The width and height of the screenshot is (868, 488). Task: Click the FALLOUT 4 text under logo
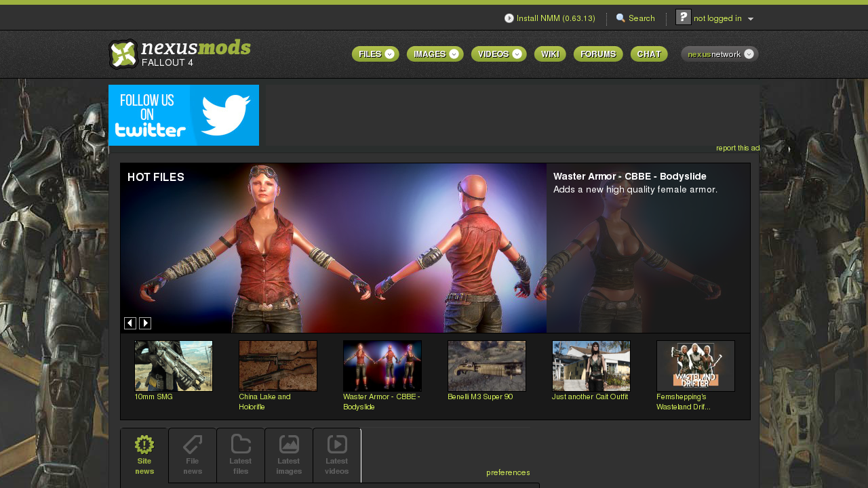(167, 62)
